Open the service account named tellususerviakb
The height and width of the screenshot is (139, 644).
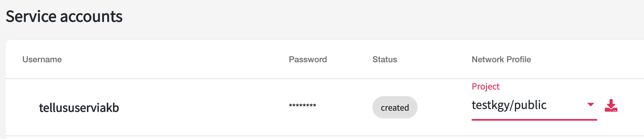click(x=79, y=108)
